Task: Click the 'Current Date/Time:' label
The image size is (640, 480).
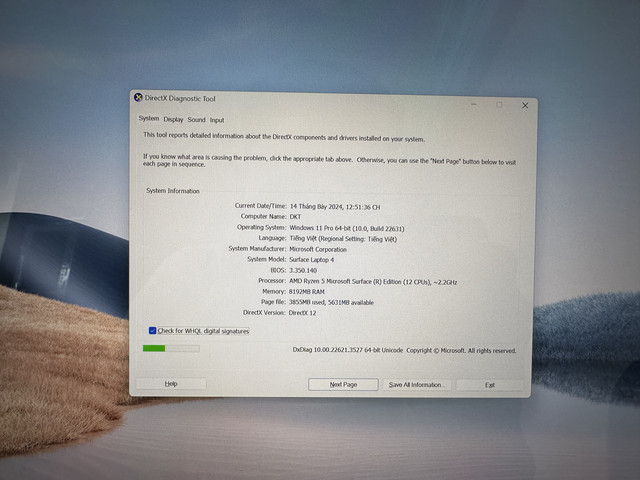Action: tap(260, 206)
